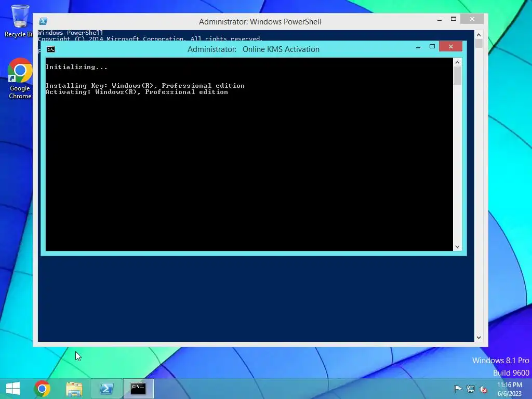Switch to PowerShell taskbar button
The height and width of the screenshot is (399, 532).
point(107,389)
